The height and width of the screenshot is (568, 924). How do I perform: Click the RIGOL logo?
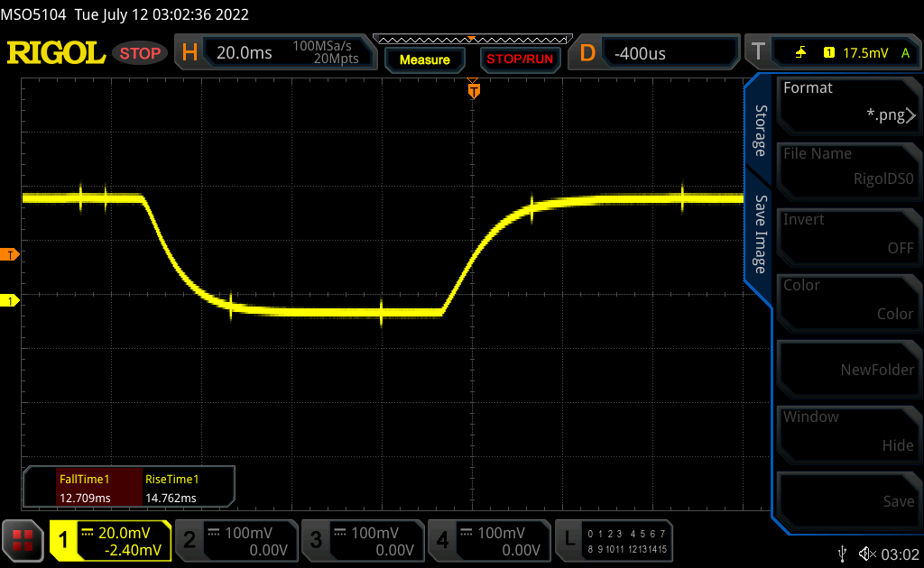pyautogui.click(x=56, y=53)
